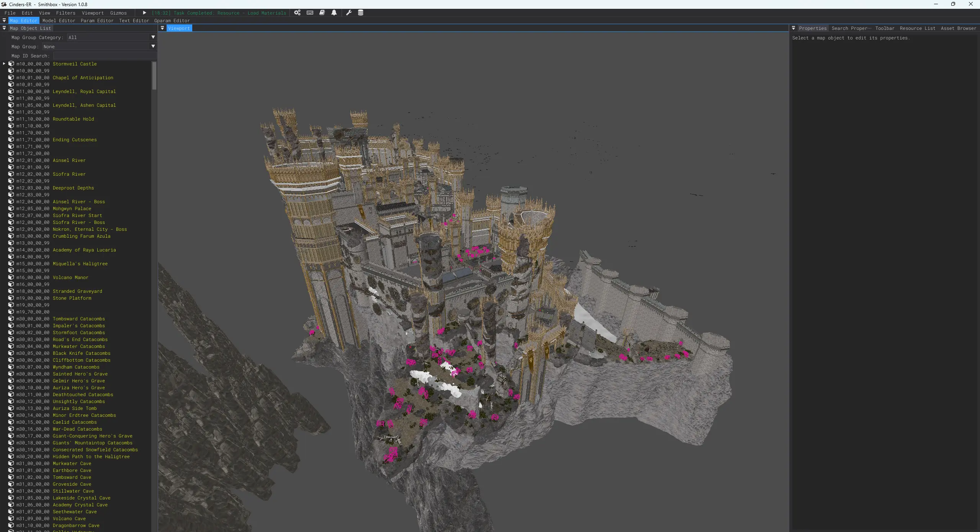Image resolution: width=980 pixels, height=532 pixels.
Task: Open the keyboard keybinds icon
Action: pos(310,13)
